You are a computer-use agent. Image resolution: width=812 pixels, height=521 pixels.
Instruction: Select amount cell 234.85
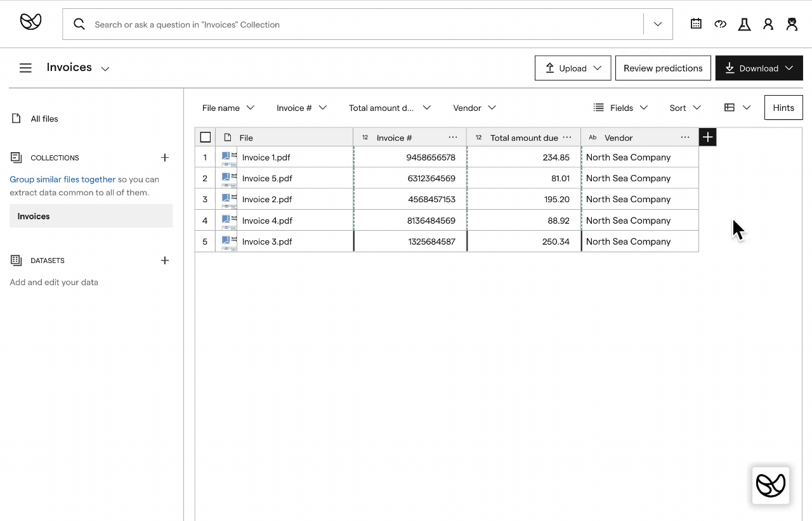click(524, 157)
